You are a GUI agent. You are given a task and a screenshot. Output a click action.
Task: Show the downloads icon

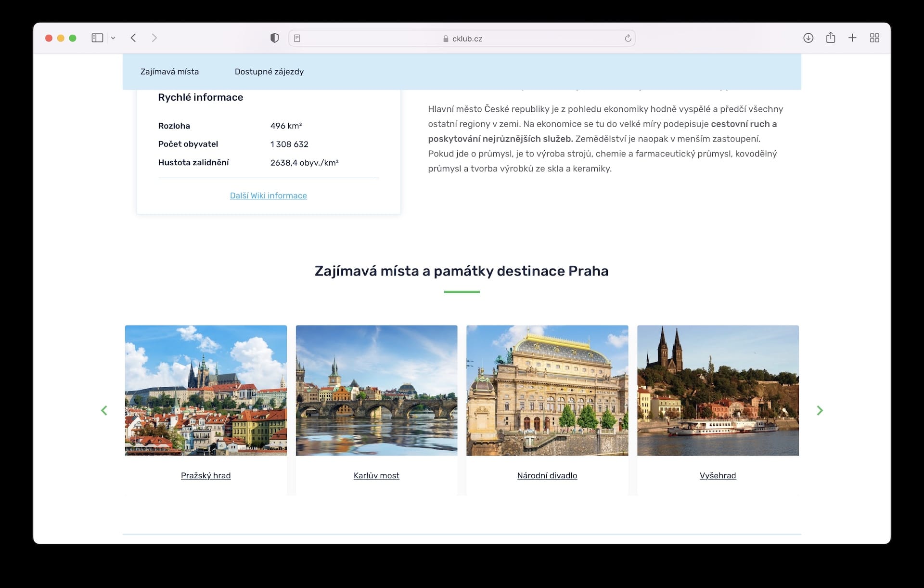coord(808,38)
